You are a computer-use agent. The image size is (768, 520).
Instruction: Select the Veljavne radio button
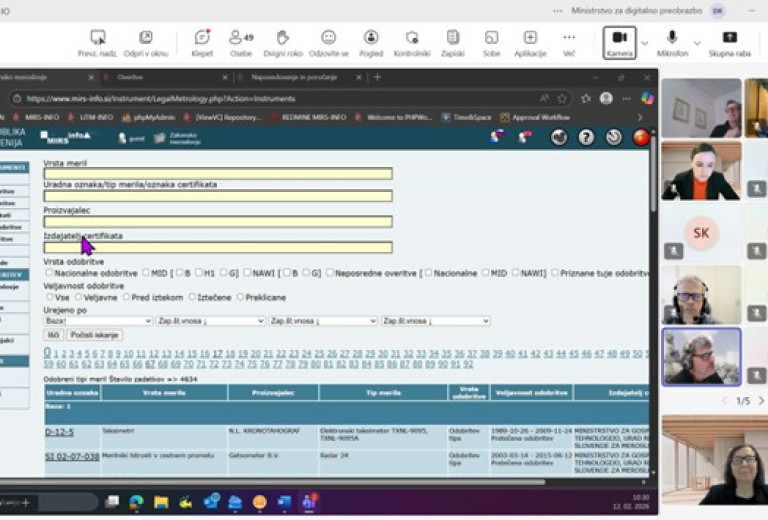coord(79,297)
